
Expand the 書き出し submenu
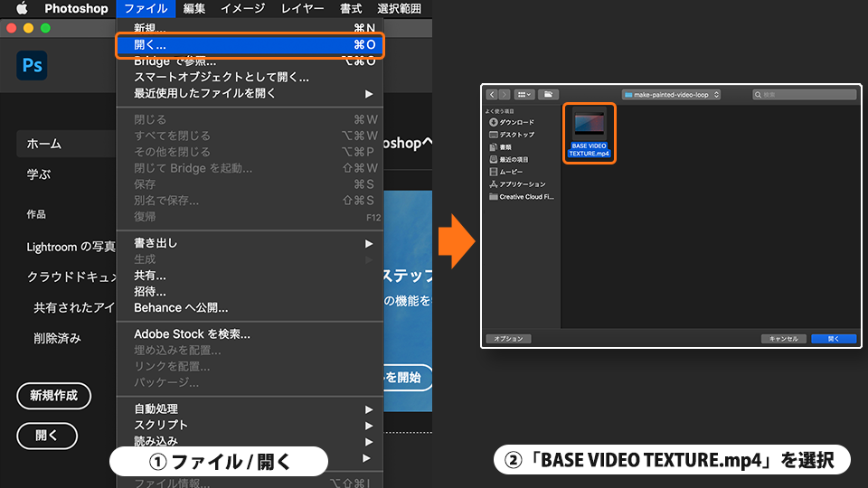250,243
